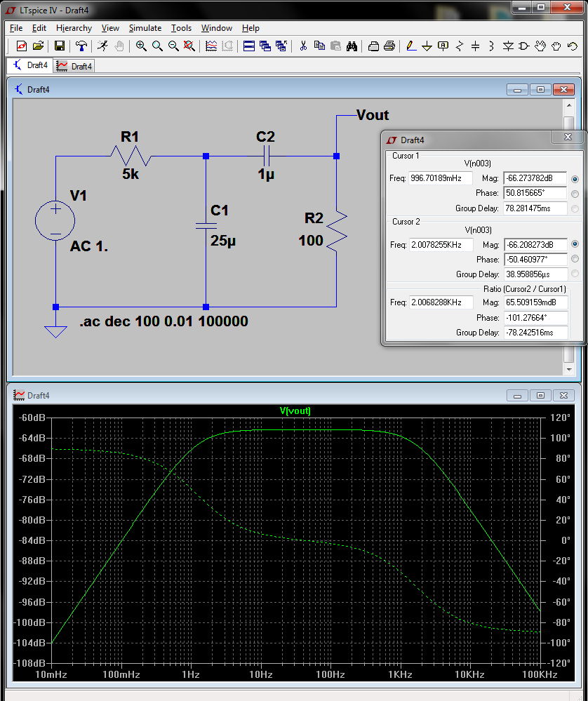
Task: Click the Copy toolbar icon
Action: pos(319,46)
